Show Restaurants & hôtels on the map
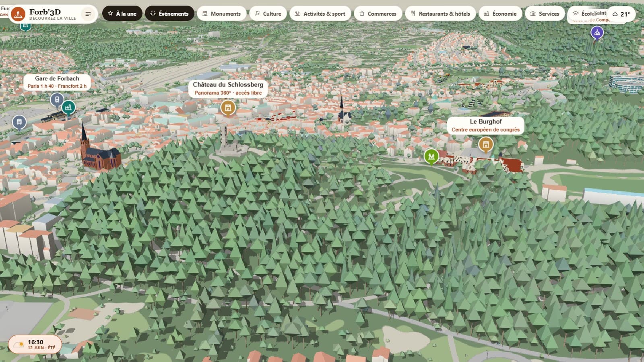The height and width of the screenshot is (362, 644). click(440, 13)
